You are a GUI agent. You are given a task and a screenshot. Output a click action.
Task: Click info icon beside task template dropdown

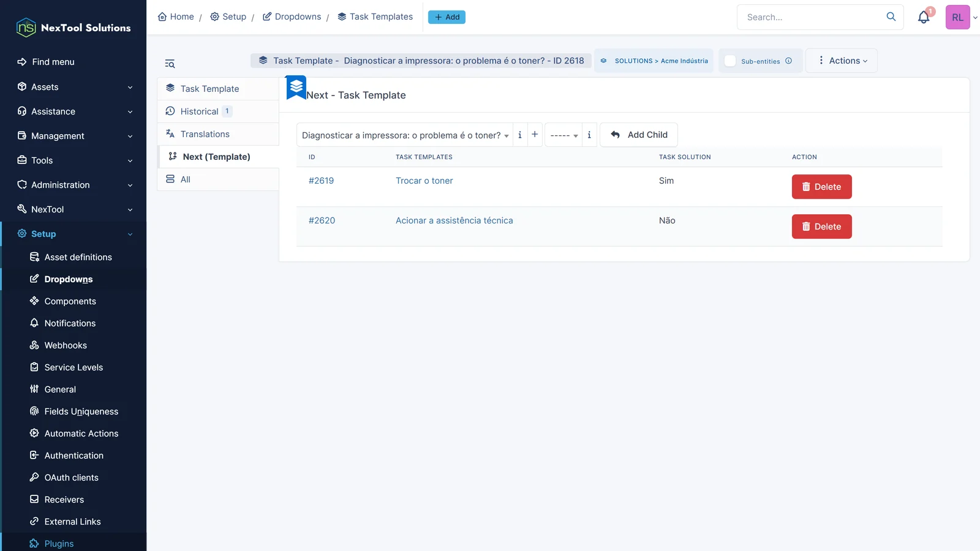point(520,135)
